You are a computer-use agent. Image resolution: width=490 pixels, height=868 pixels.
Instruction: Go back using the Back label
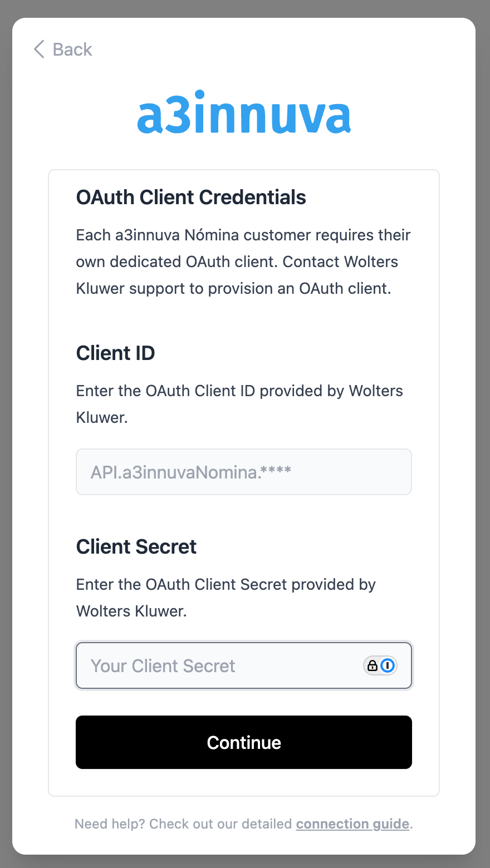tap(72, 50)
